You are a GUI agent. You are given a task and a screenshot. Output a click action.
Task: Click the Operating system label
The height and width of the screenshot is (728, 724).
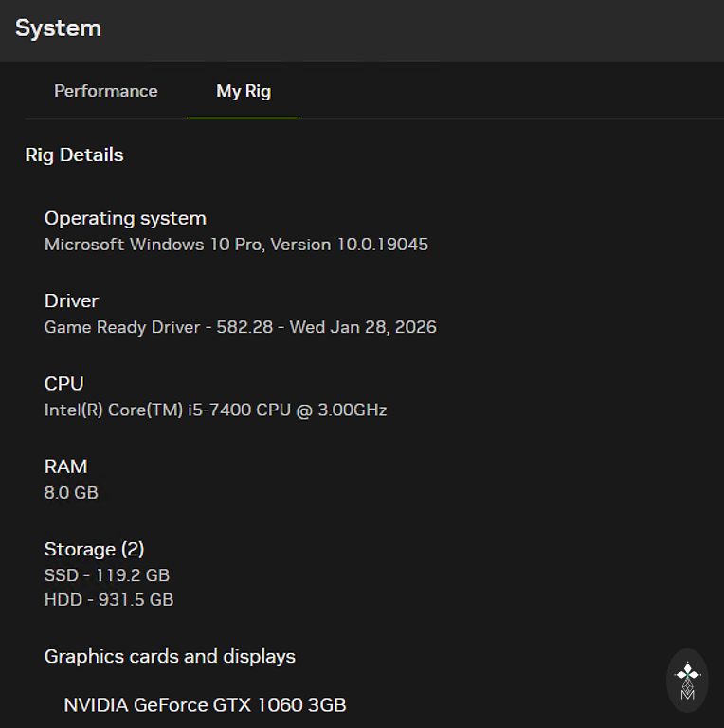click(x=125, y=218)
